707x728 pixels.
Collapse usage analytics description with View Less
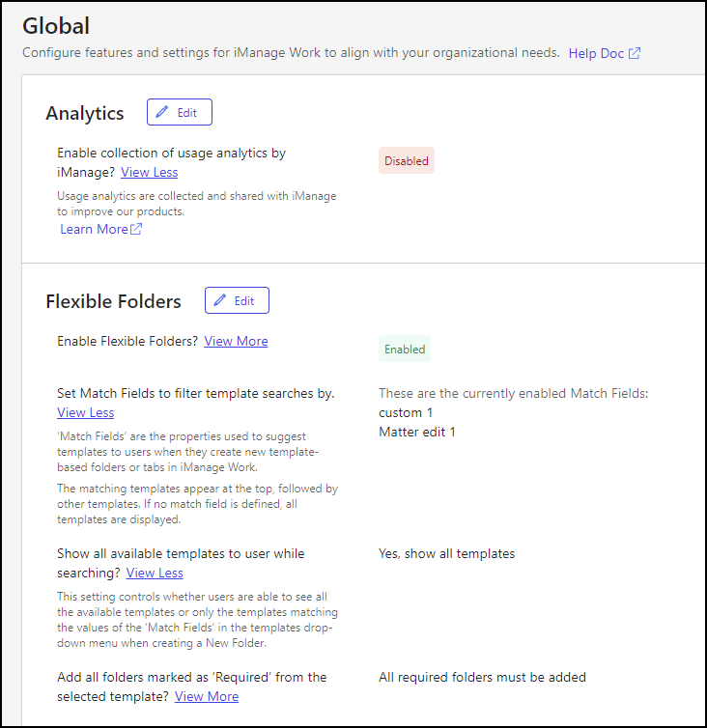click(x=149, y=172)
